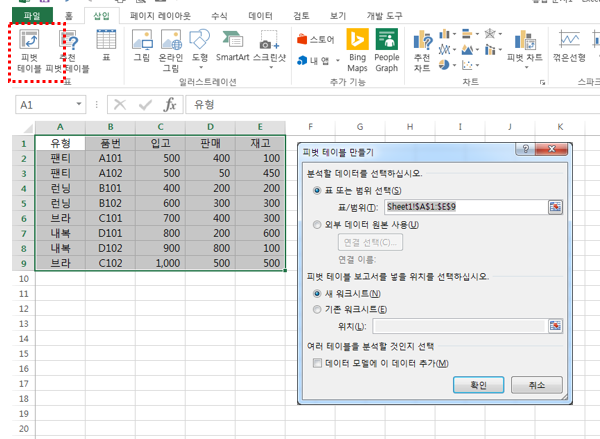Insert a Table (표) from ribbon

tap(106, 45)
